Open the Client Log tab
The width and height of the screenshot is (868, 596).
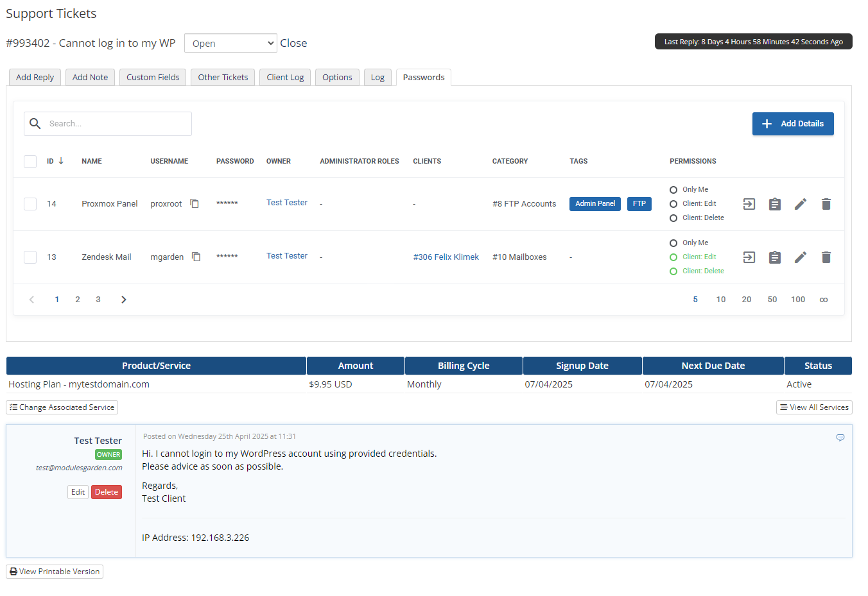click(x=285, y=78)
